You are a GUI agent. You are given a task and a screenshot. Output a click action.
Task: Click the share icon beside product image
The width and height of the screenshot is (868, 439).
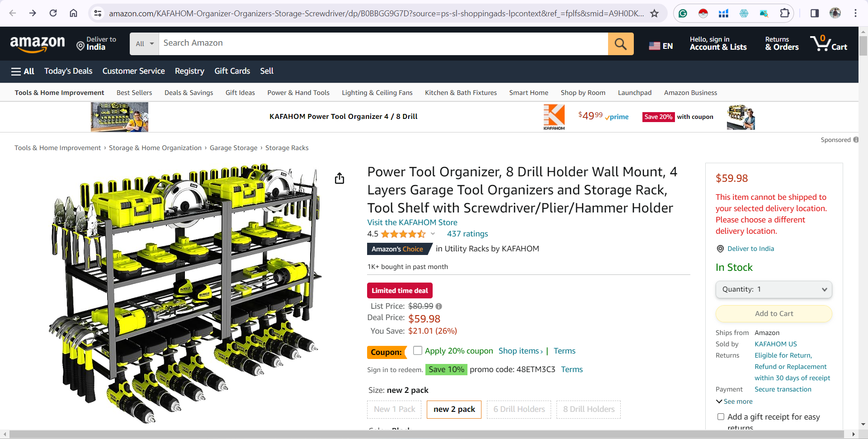point(340,179)
